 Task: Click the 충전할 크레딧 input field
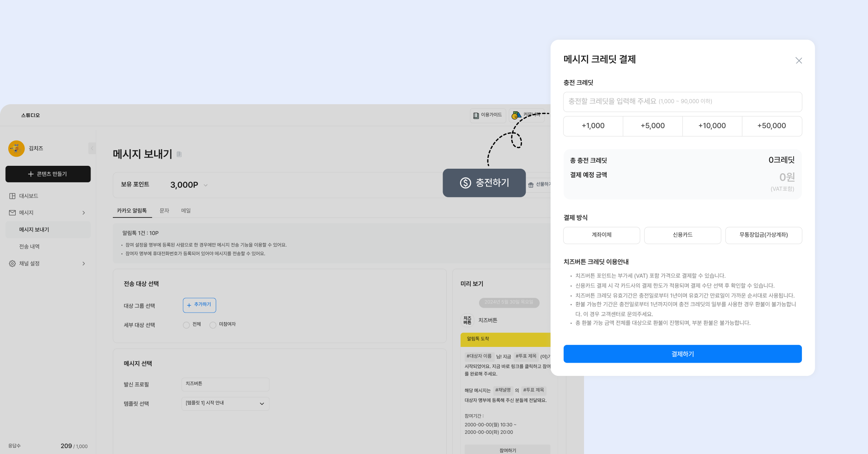682,102
